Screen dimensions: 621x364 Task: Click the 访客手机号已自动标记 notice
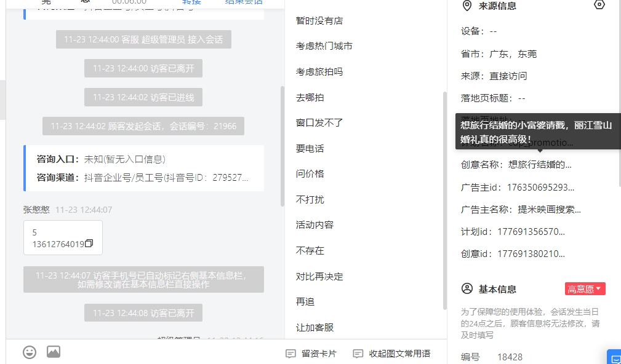coord(143,280)
